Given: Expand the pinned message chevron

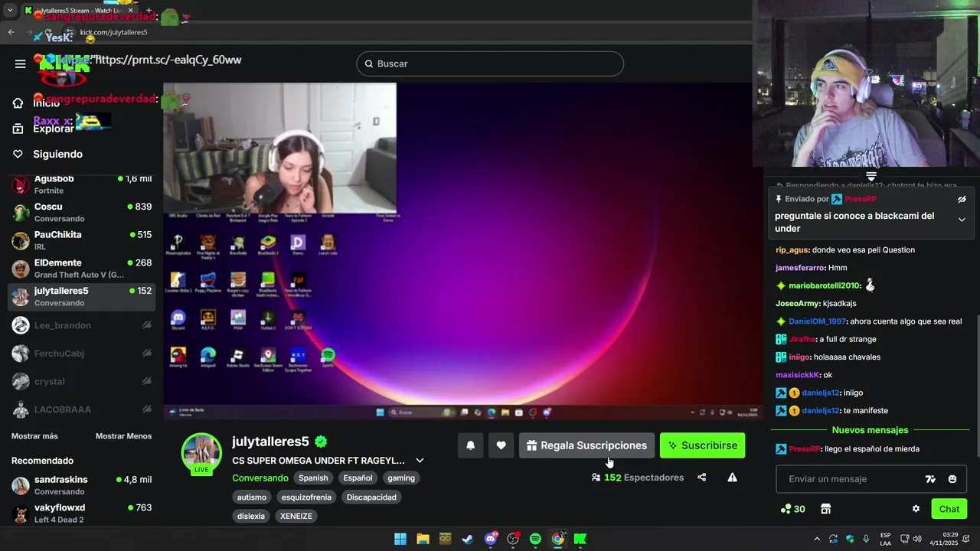Looking at the screenshot, I should pyautogui.click(x=962, y=220).
